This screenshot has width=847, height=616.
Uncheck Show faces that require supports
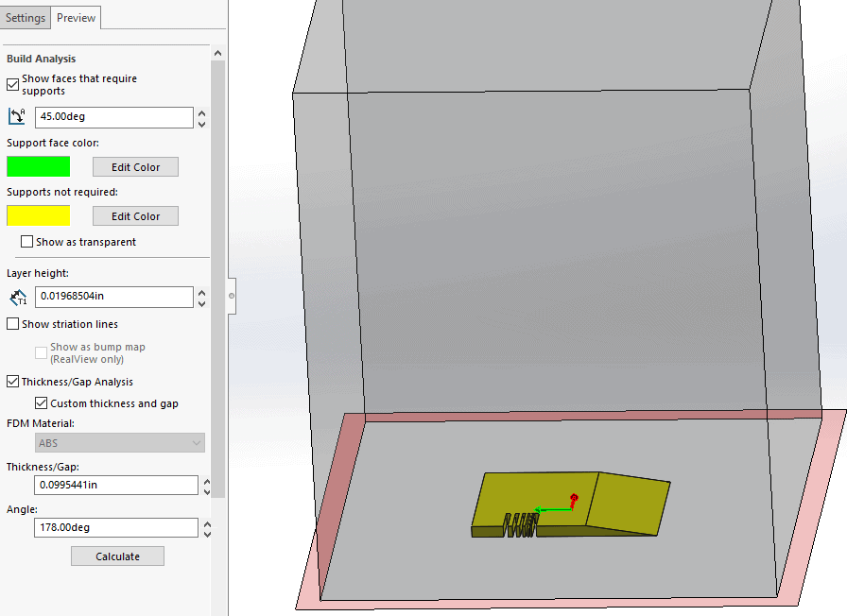pyautogui.click(x=12, y=85)
